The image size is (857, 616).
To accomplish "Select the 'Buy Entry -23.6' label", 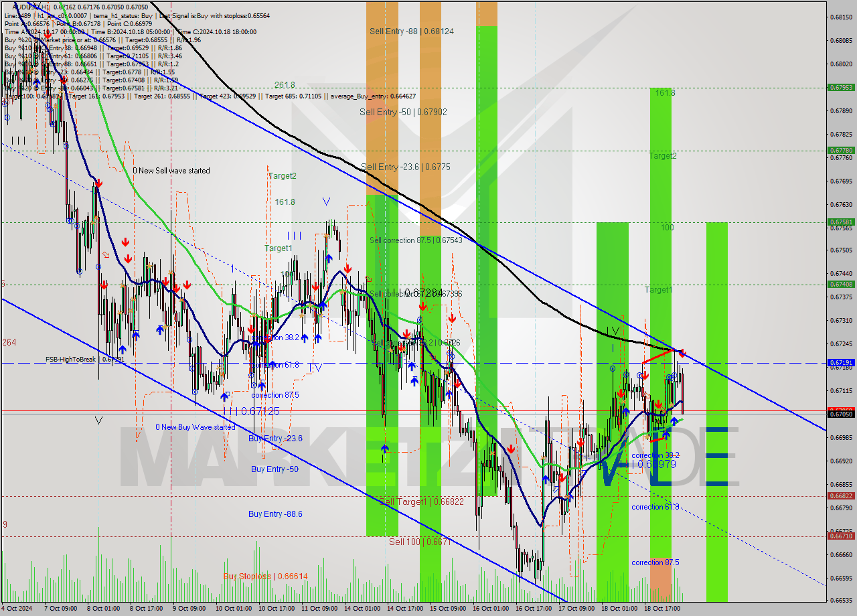I will (275, 439).
